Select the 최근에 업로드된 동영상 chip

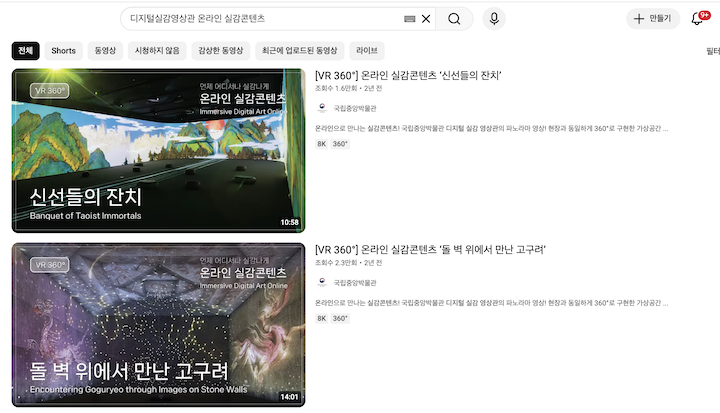point(299,51)
